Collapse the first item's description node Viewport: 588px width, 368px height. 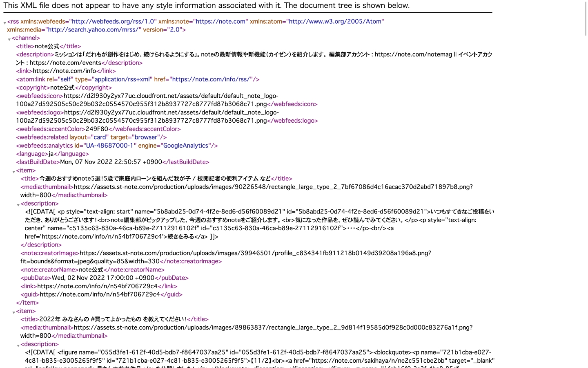pyautogui.click(x=18, y=205)
